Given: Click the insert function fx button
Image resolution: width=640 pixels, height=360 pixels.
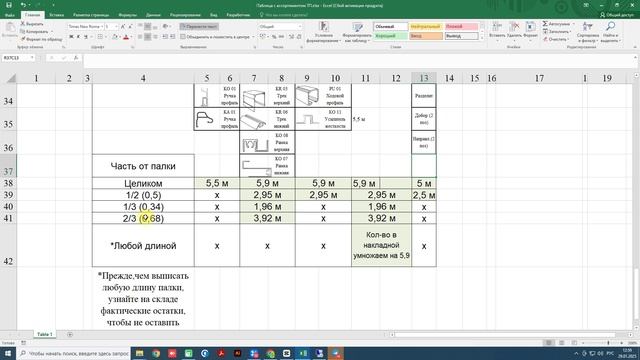Looking at the screenshot, I should pos(76,58).
